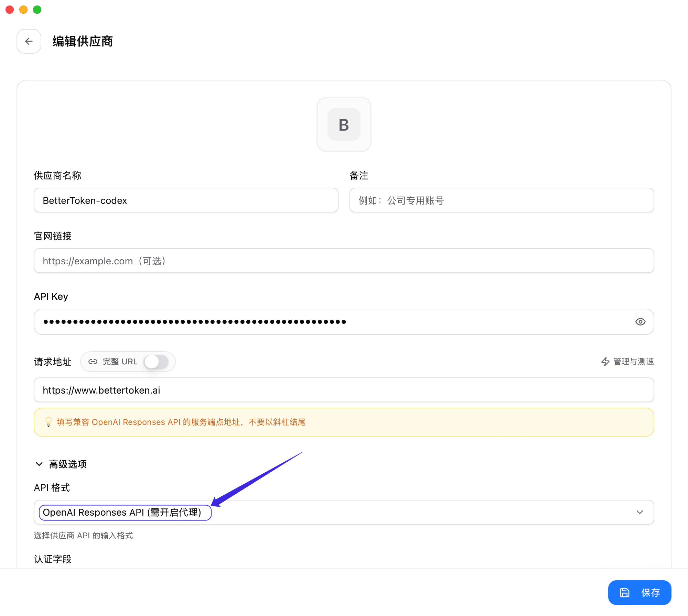Screen dimensions: 688x616
Task: Navigate back using the arrow button
Action: 29,41
